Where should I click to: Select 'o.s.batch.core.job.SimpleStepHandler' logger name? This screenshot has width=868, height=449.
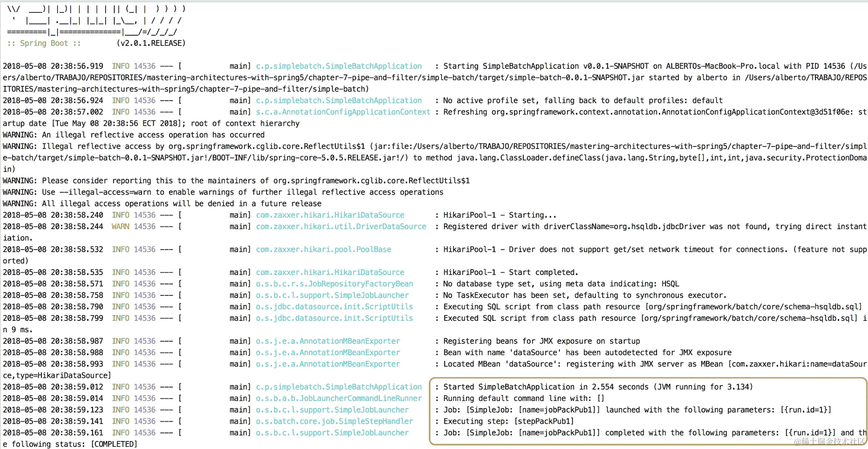point(334,421)
